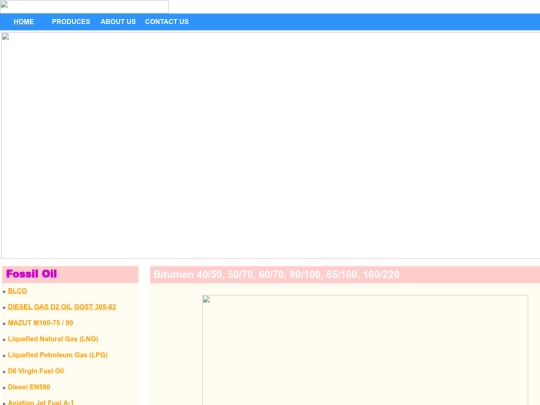Select Liquefied Natural Gas (LNG) link
Screen dimensions: 540x405
(53, 339)
